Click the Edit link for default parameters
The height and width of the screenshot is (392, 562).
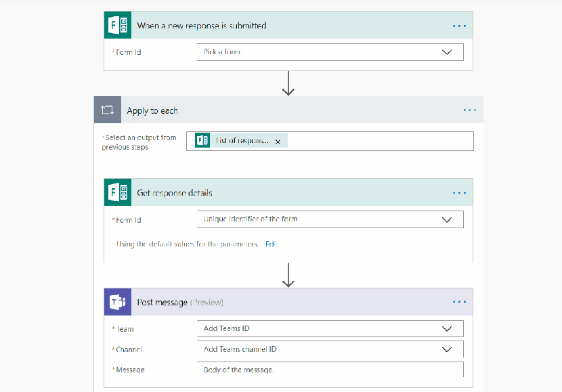click(269, 244)
